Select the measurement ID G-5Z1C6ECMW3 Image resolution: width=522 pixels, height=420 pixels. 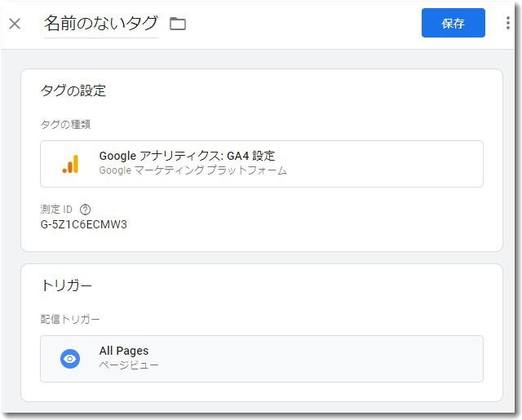point(83,224)
